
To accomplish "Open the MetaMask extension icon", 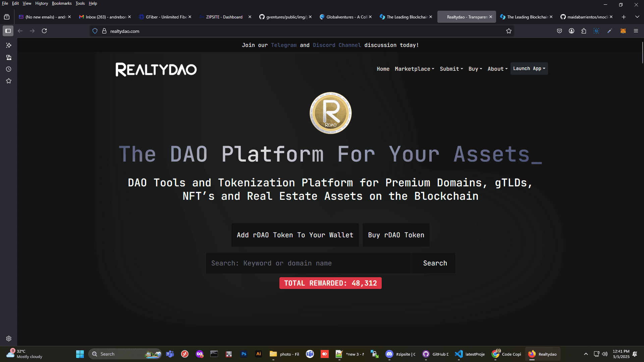I will (624, 31).
